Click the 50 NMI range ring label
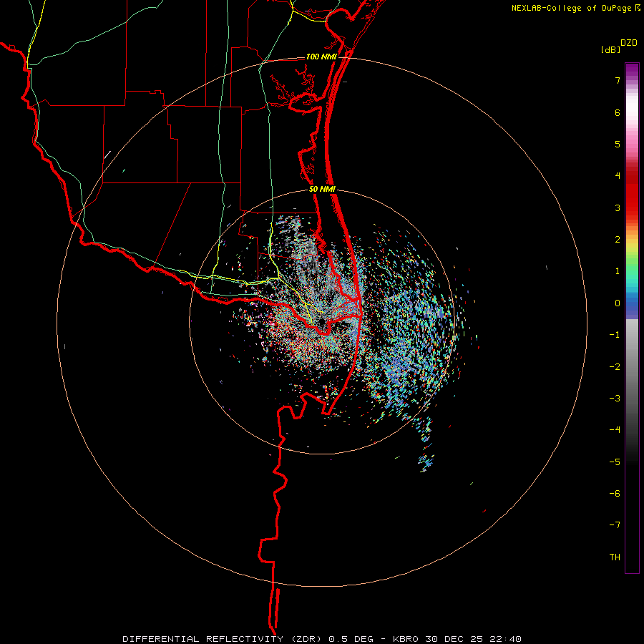 coord(322,190)
